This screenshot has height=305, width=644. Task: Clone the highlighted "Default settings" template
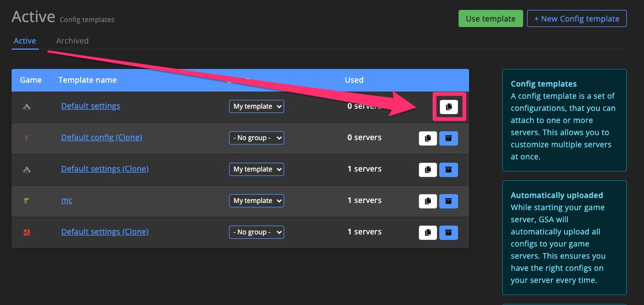pyautogui.click(x=448, y=107)
